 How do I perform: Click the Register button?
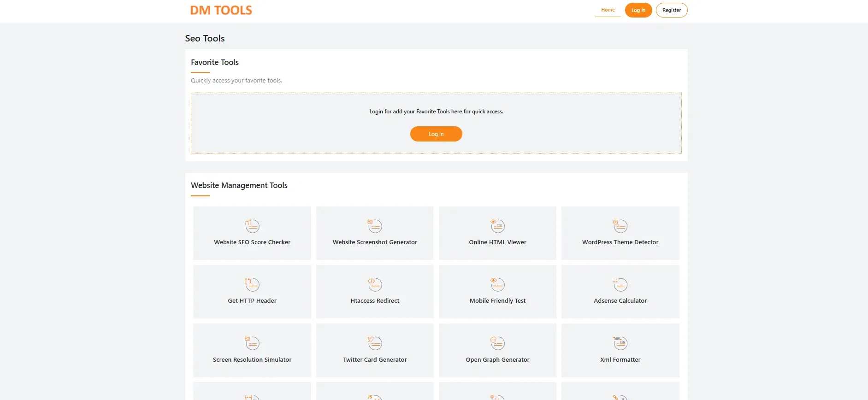(672, 10)
